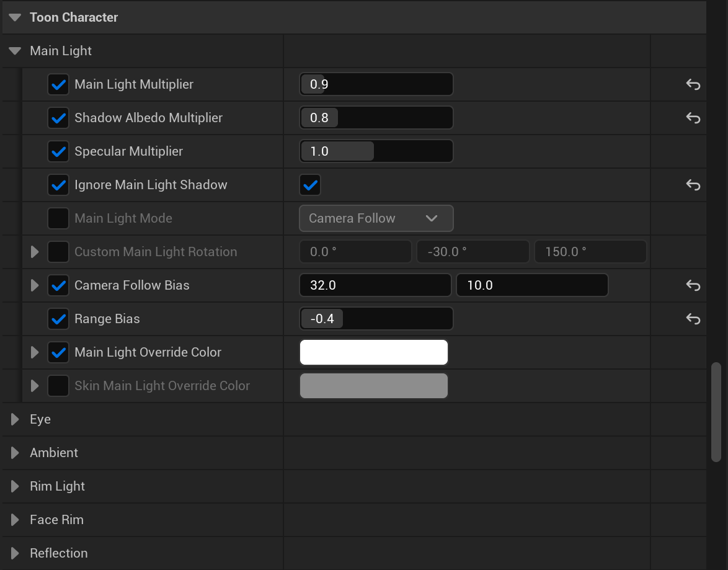Reset Camera Follow Bias to default
Viewport: 728px width, 570px height.
[x=693, y=285]
